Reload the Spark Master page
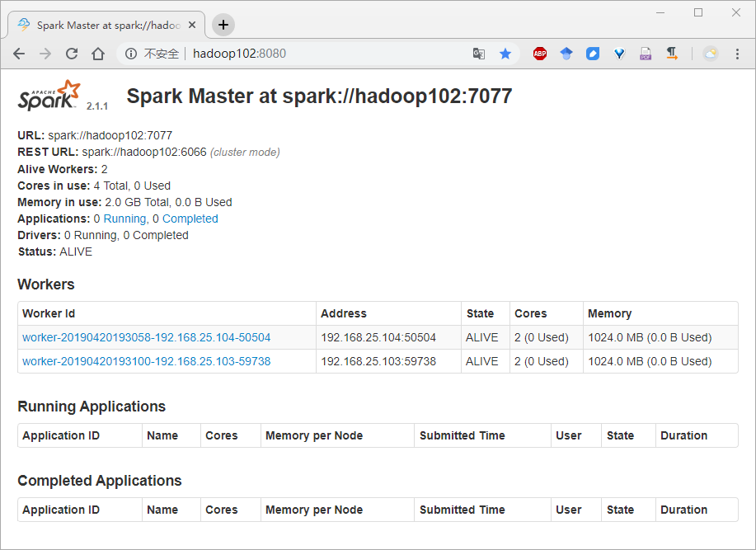Screen dimensions: 756x550 coord(72,54)
